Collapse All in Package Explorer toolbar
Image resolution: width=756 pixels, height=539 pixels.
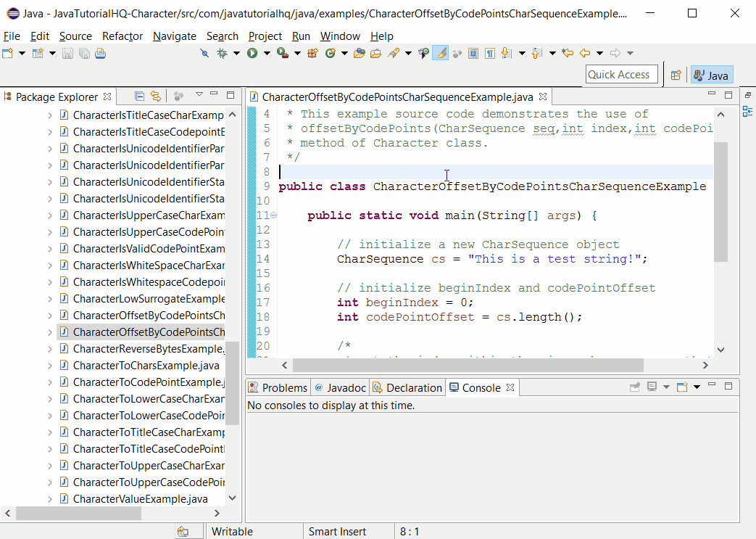coord(140,95)
